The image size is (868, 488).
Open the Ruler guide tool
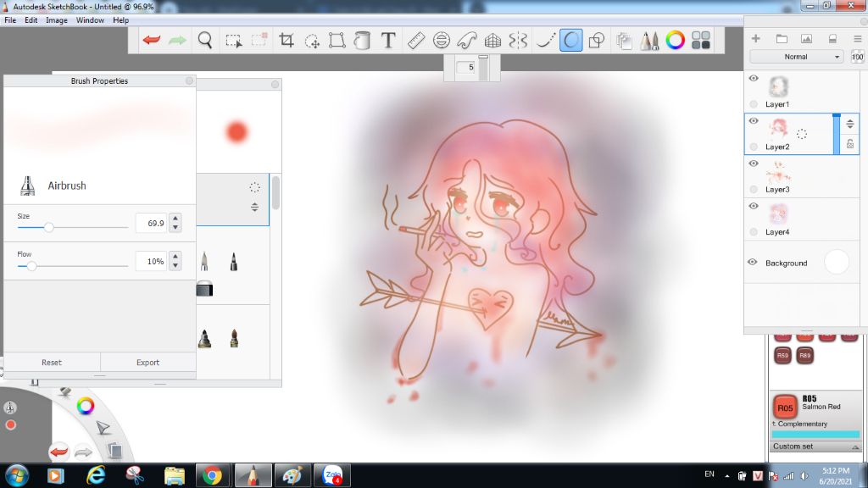[x=415, y=40]
